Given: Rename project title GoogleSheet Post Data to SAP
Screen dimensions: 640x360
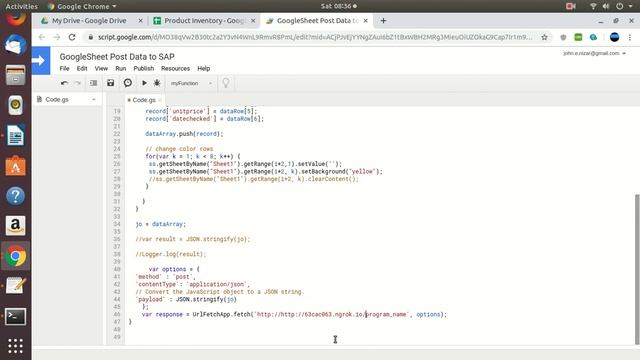Looking at the screenshot, I should (x=117, y=57).
